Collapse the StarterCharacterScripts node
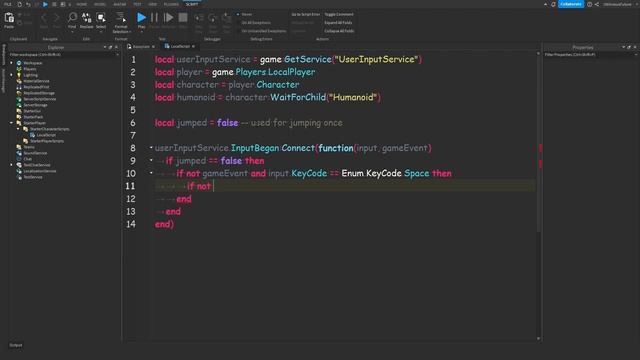 tap(18, 129)
